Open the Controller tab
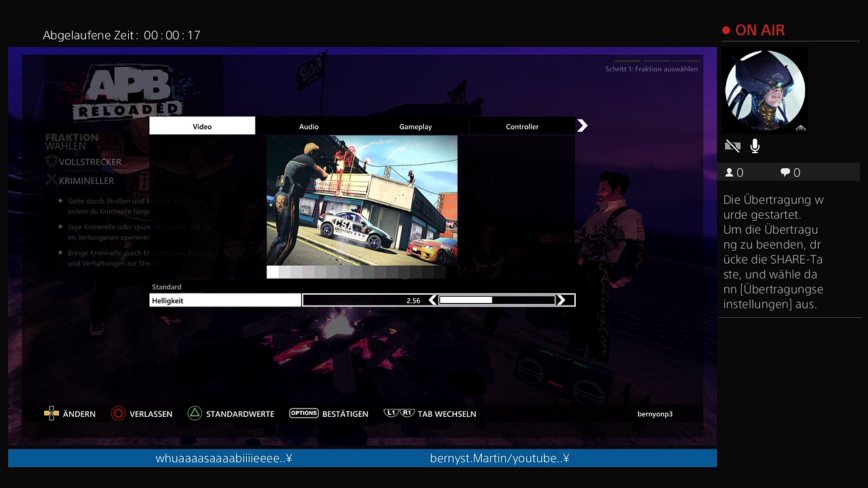Image resolution: width=868 pixels, height=488 pixels. coord(522,126)
